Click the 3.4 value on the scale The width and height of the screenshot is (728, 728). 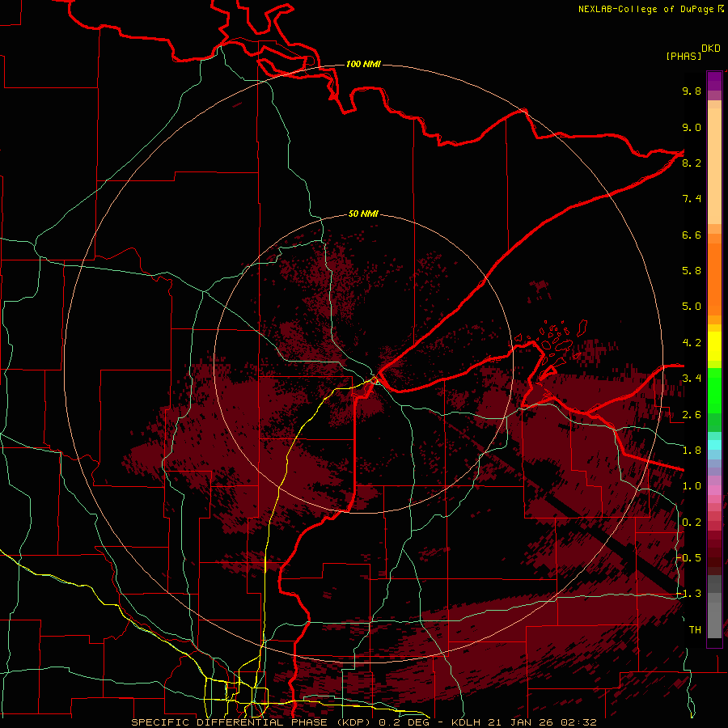click(x=692, y=379)
